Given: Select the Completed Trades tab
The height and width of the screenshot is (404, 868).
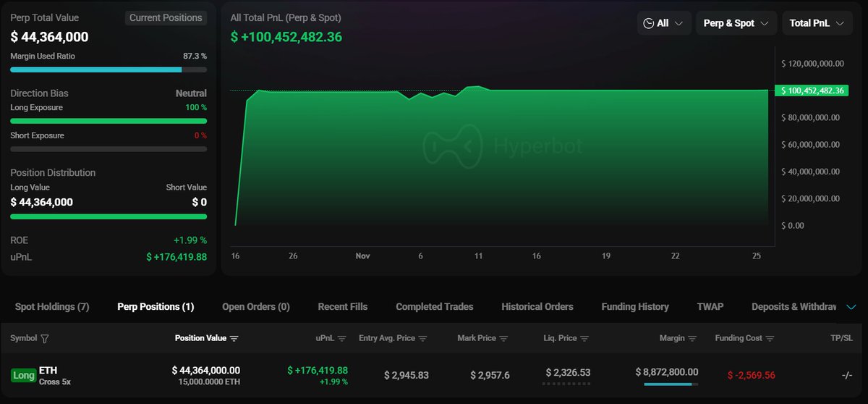Looking at the screenshot, I should (434, 307).
